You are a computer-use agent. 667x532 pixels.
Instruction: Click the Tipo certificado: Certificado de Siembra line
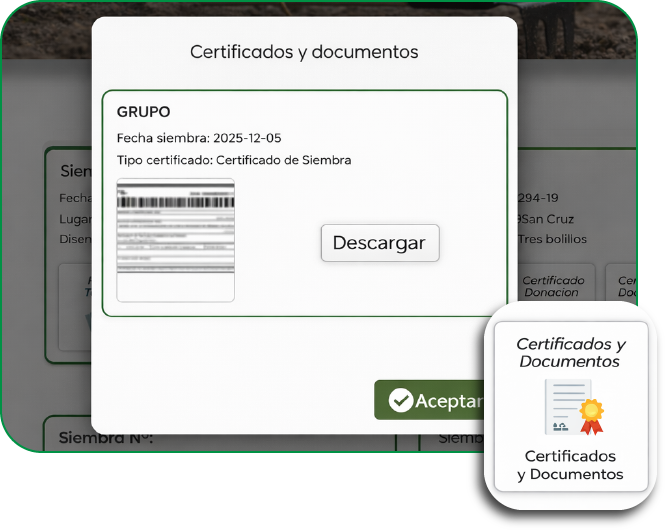click(234, 160)
